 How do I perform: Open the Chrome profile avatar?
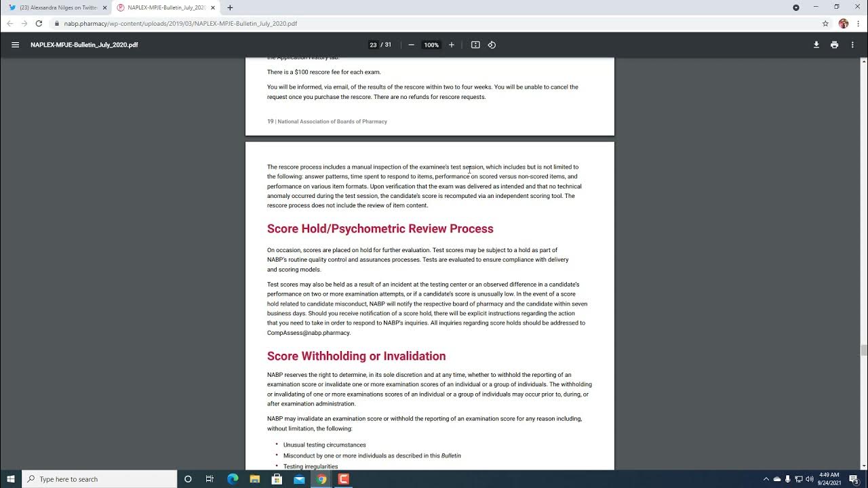click(x=843, y=23)
